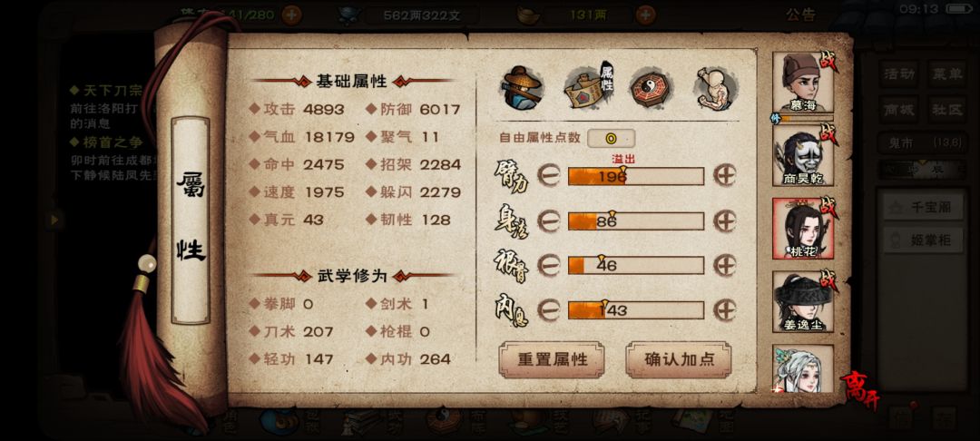
Task: Open the straw-hat character tab icon
Action: click(x=523, y=88)
